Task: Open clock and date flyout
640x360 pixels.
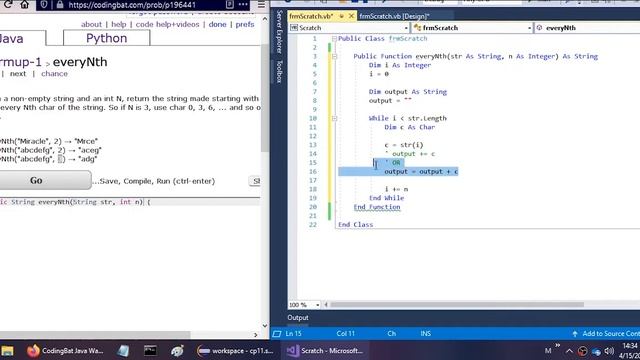Action: (629, 351)
